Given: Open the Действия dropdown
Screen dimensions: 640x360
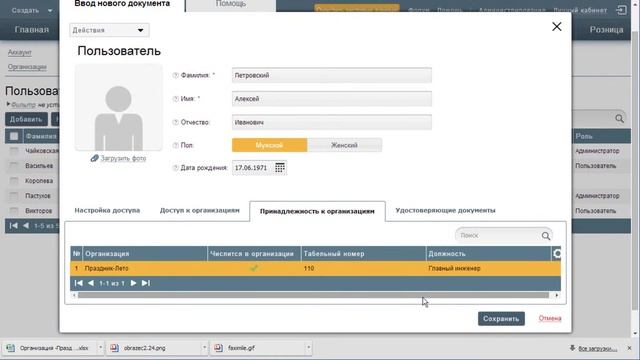Looking at the screenshot, I should click(x=109, y=30).
